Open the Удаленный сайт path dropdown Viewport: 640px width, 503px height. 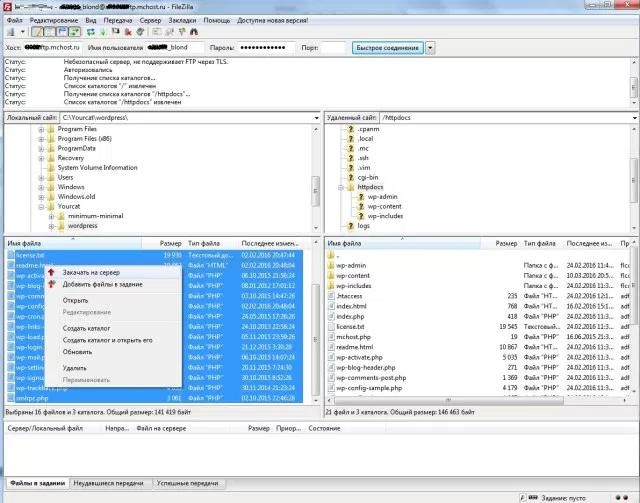click(635, 118)
